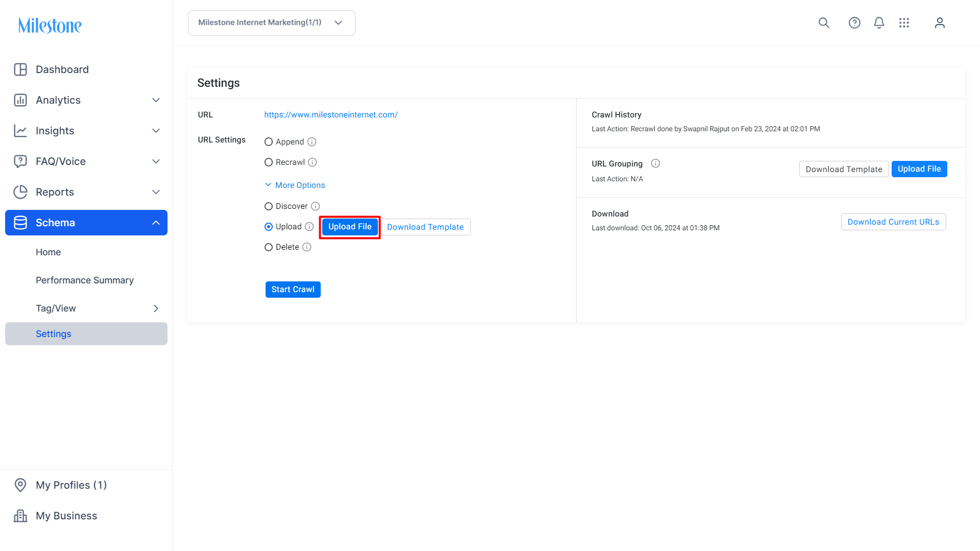Open the user profile icon
The image size is (980, 551).
940,23
